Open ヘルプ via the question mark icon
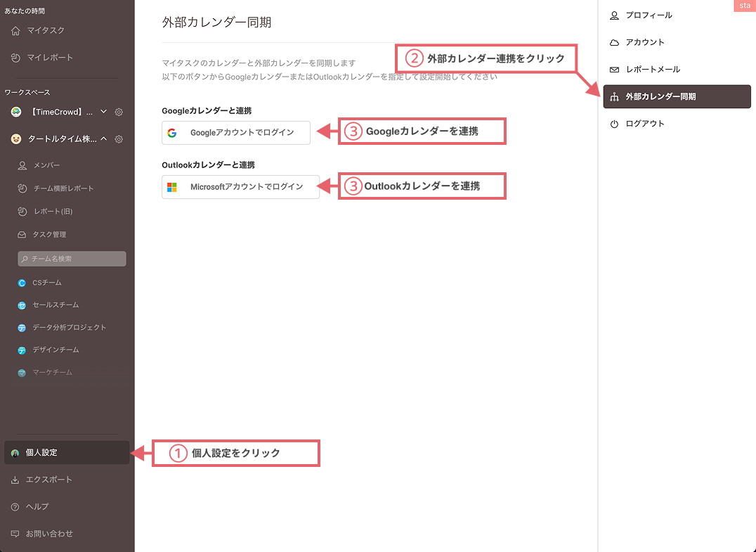 point(14,506)
